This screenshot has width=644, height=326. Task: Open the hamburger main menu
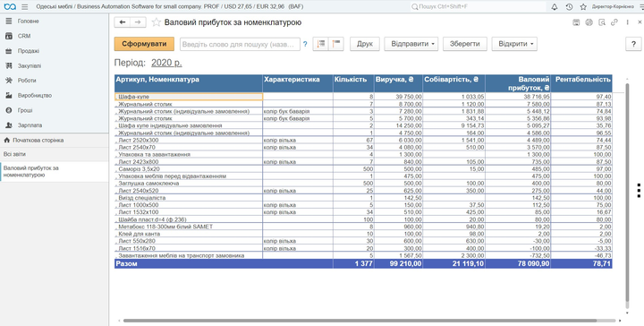pos(25,6)
